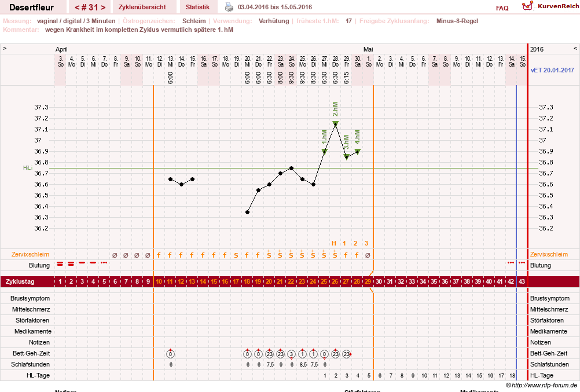Click the 2.hM green triangle marker
This screenshot has height=392, width=580.
tap(336, 123)
